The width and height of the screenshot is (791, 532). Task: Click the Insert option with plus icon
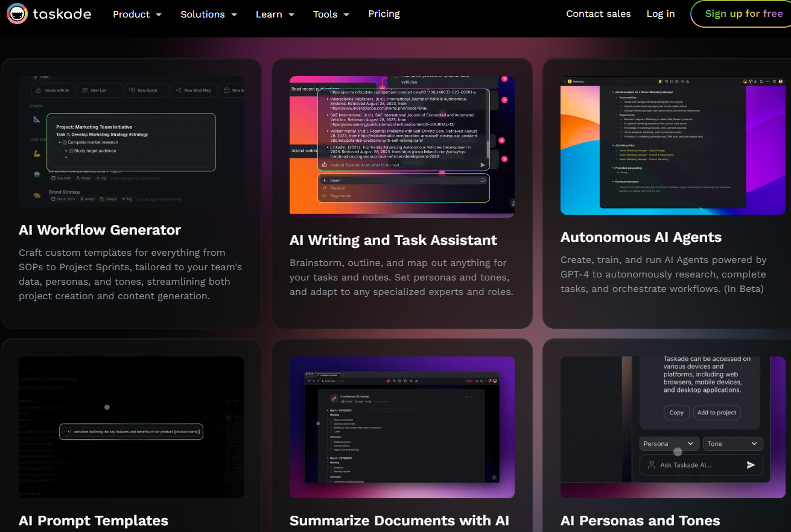tap(403, 180)
